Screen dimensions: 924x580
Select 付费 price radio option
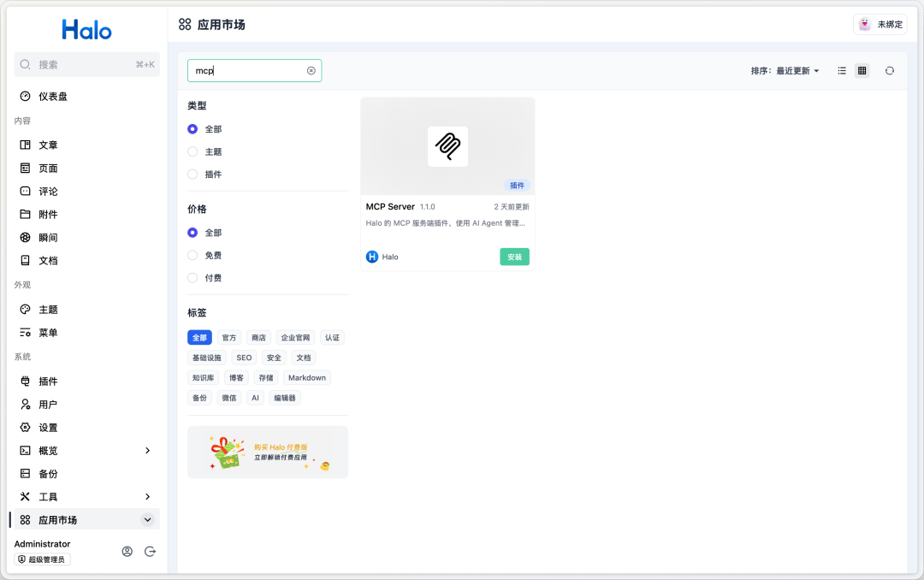192,278
